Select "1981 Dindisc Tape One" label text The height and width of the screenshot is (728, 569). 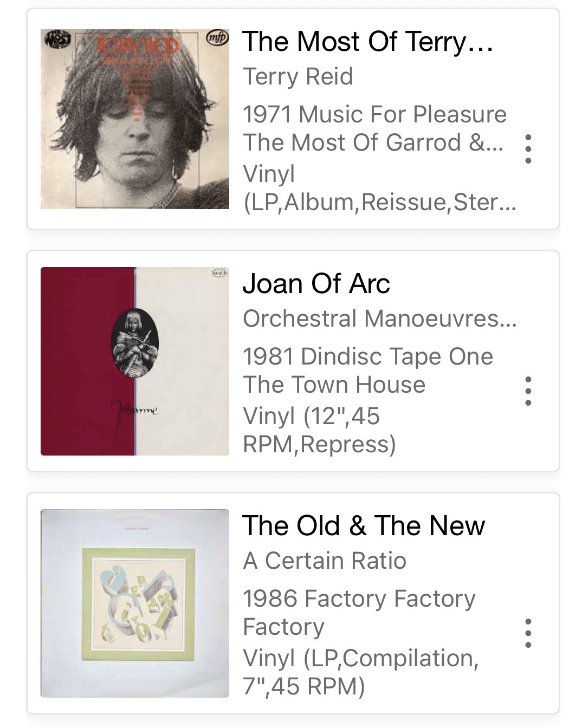367,356
